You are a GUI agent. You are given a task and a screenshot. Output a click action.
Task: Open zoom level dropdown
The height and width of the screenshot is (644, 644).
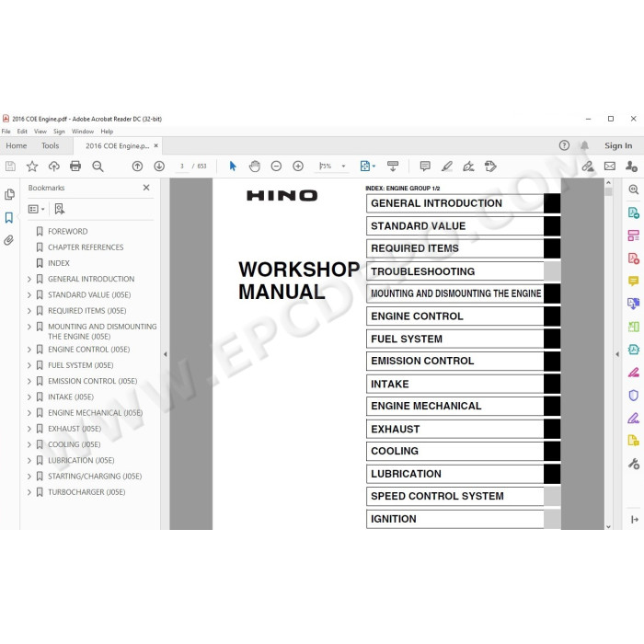click(343, 167)
